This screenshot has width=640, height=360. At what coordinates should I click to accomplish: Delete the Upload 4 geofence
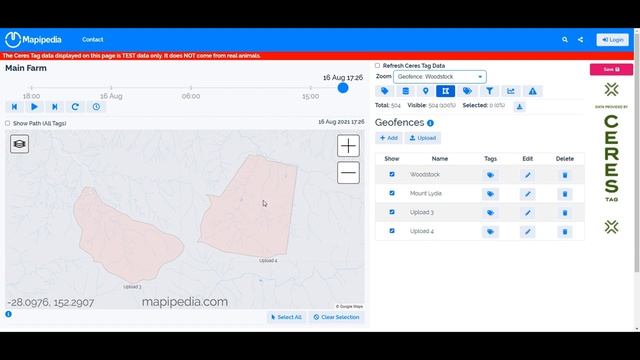[x=565, y=231]
